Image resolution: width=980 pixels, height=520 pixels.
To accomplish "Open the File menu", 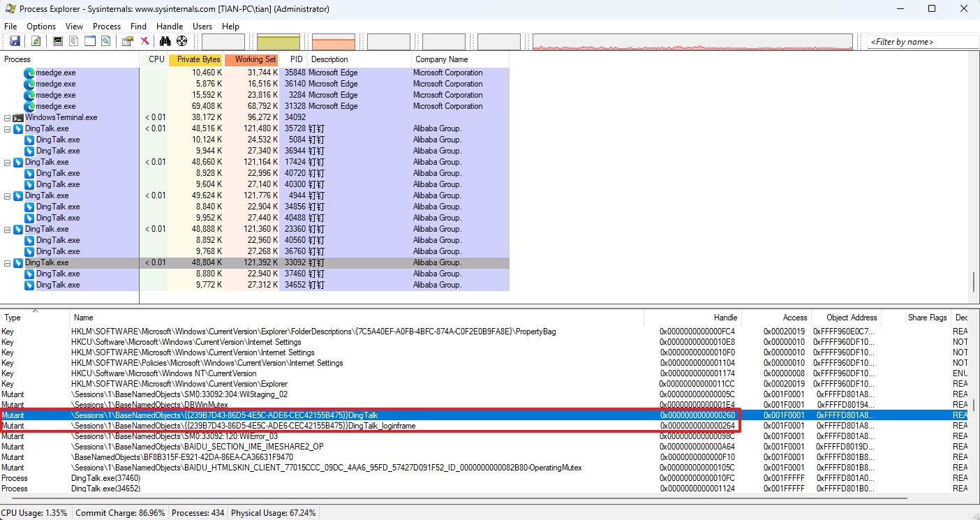I will (10, 26).
